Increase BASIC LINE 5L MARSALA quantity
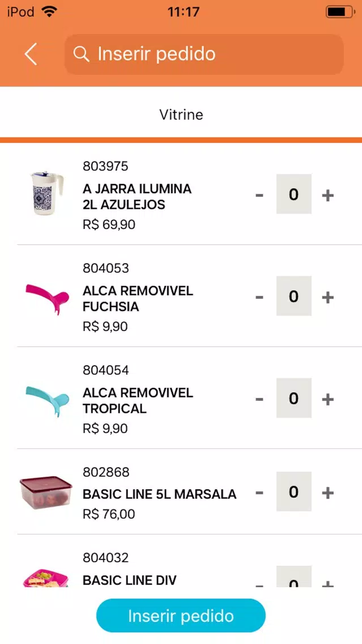Image resolution: width=362 pixels, height=644 pixels. pos(327,493)
